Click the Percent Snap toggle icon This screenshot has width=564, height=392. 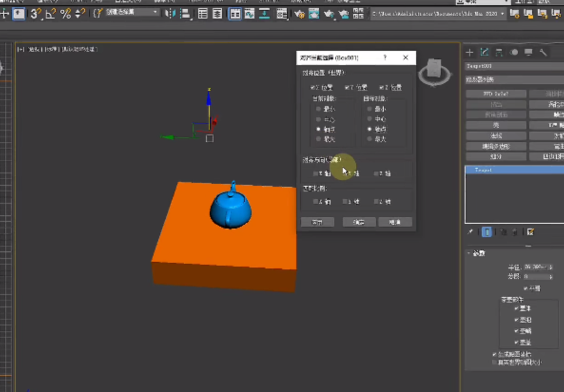(66, 14)
